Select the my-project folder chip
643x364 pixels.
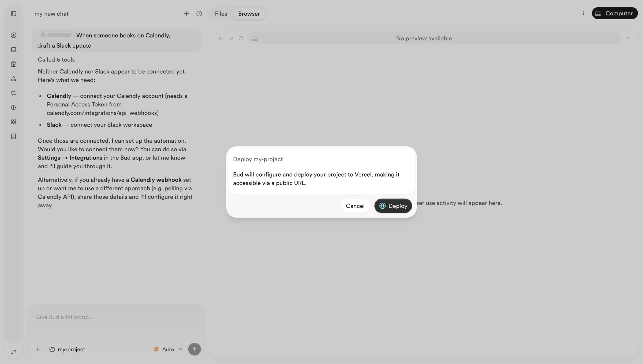pyautogui.click(x=67, y=349)
